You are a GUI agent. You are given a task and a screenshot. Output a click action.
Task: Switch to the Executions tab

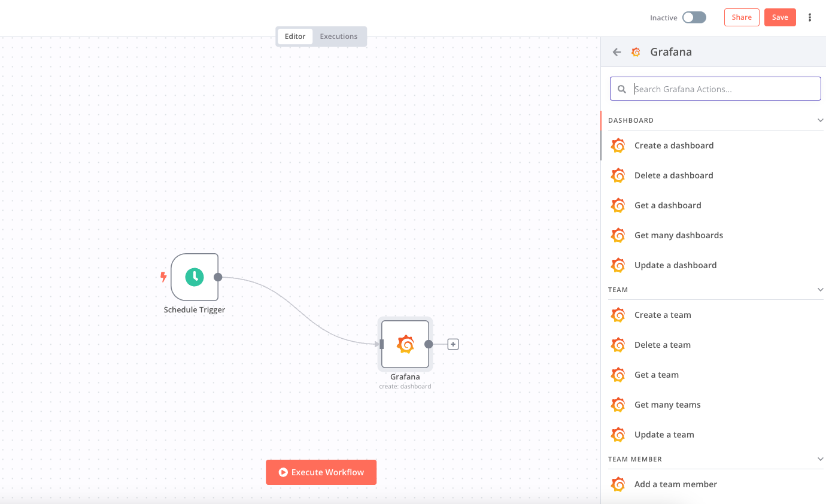pos(338,37)
